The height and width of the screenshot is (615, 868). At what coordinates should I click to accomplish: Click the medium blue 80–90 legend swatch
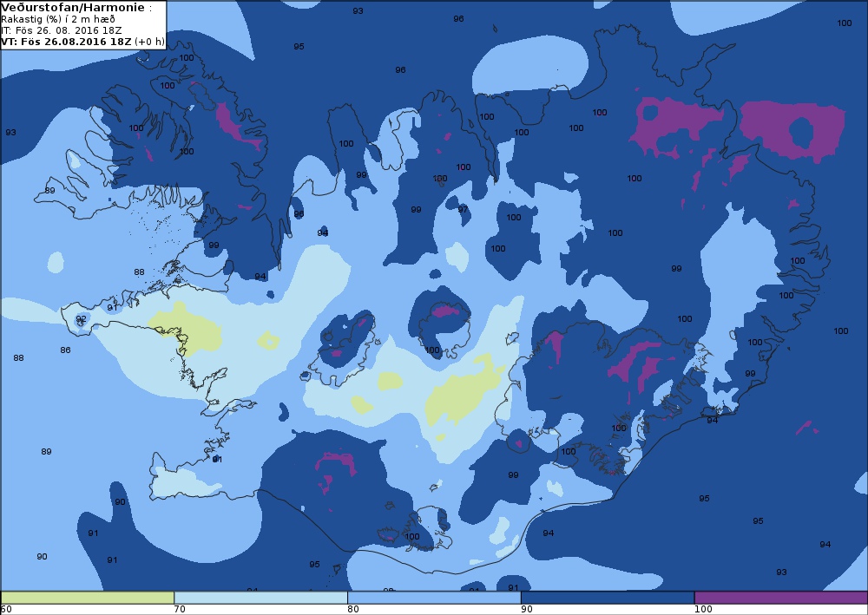pos(434,598)
